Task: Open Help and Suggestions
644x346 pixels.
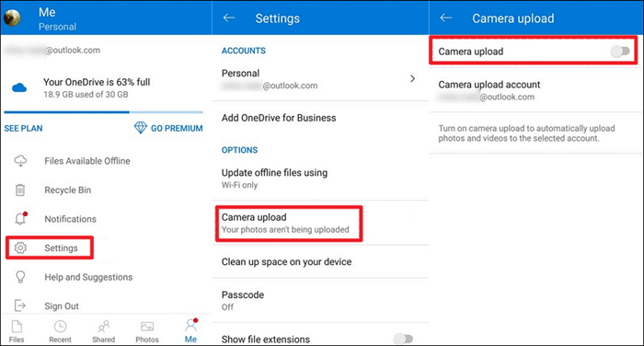Action: (x=88, y=277)
